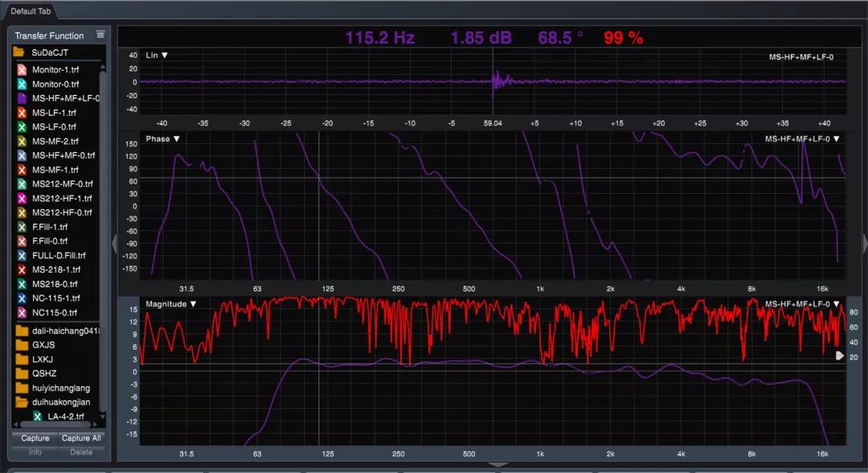Select the NC-115-1.trf trace name
868x473 pixels.
pos(56,298)
